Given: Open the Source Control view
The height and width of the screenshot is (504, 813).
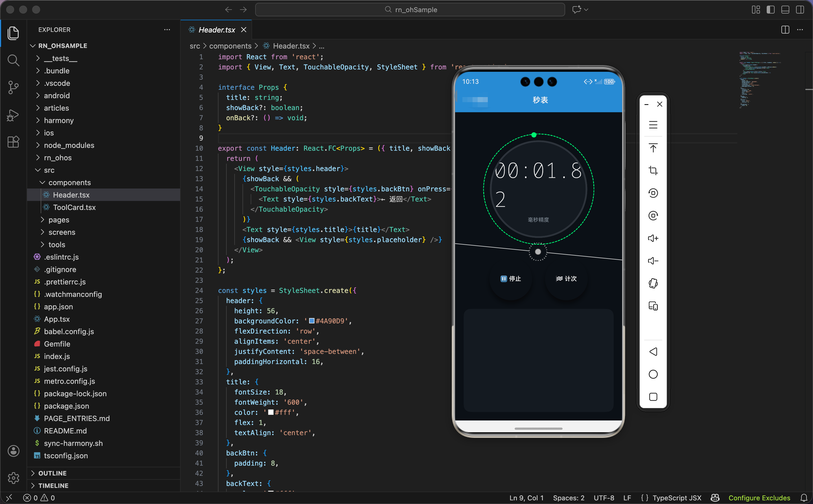Looking at the screenshot, I should pos(13,87).
